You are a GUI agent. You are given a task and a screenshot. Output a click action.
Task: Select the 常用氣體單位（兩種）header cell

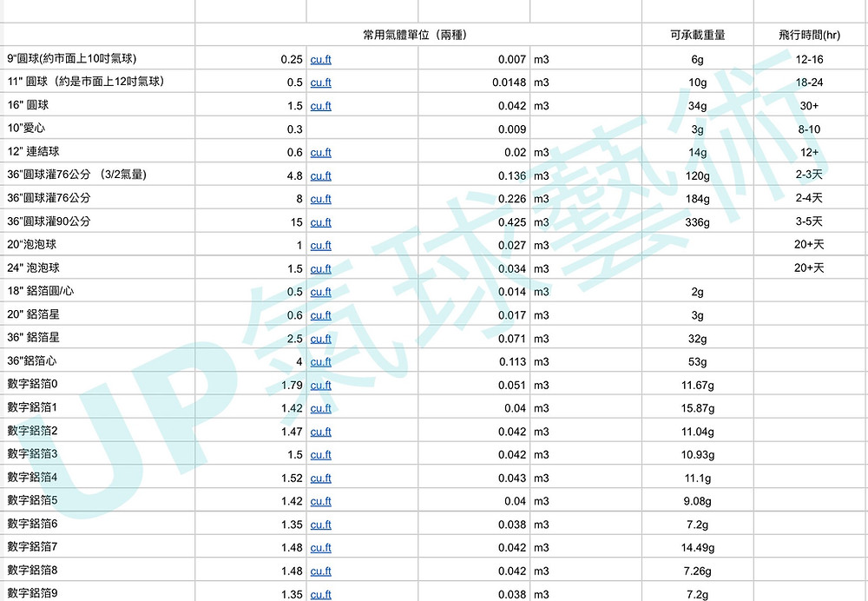(x=418, y=35)
